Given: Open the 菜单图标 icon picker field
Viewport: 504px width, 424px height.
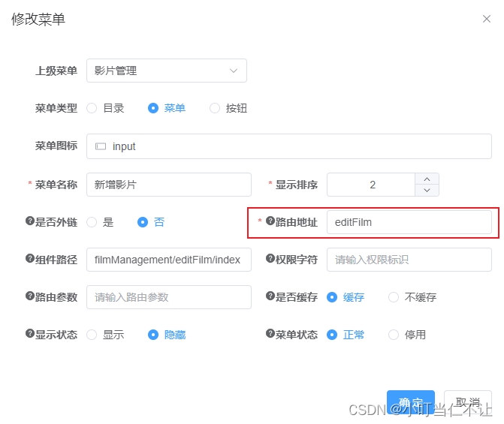Looking at the screenshot, I should tap(289, 146).
